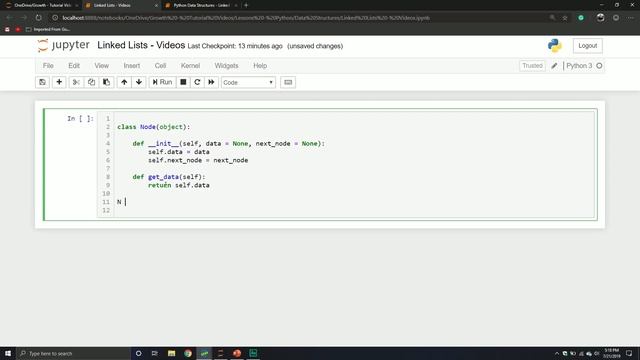Click the Jupyter logo
640x360 pixels.
[63, 45]
